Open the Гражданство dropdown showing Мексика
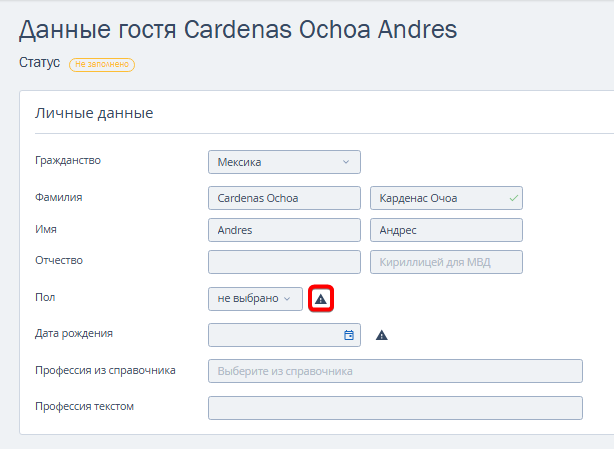 coord(284,162)
